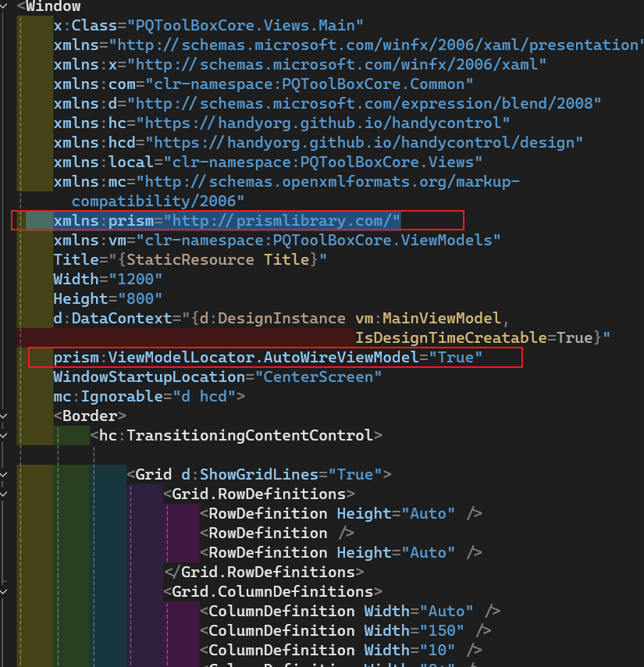Click ColumnDefinition Width="10" line
Viewport: 644px width, 667px height.
click(340, 651)
